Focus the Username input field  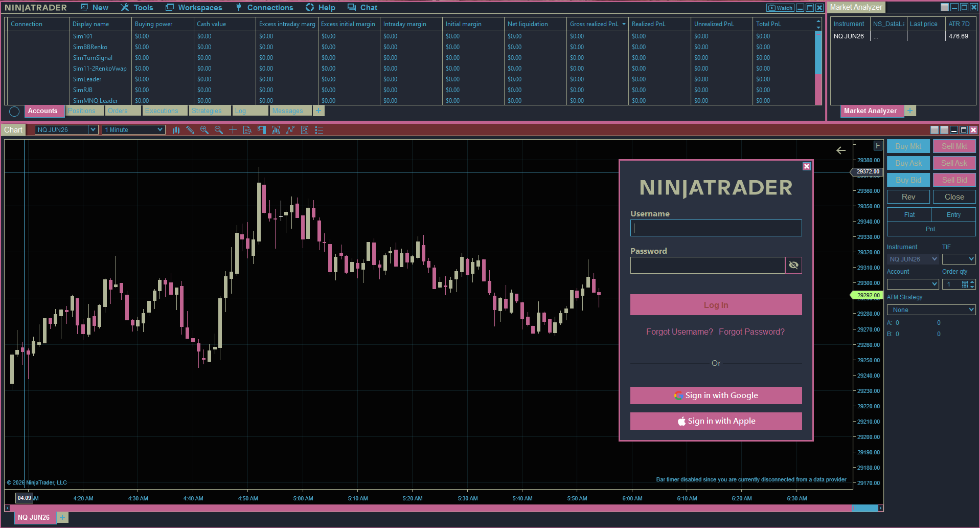click(x=716, y=228)
